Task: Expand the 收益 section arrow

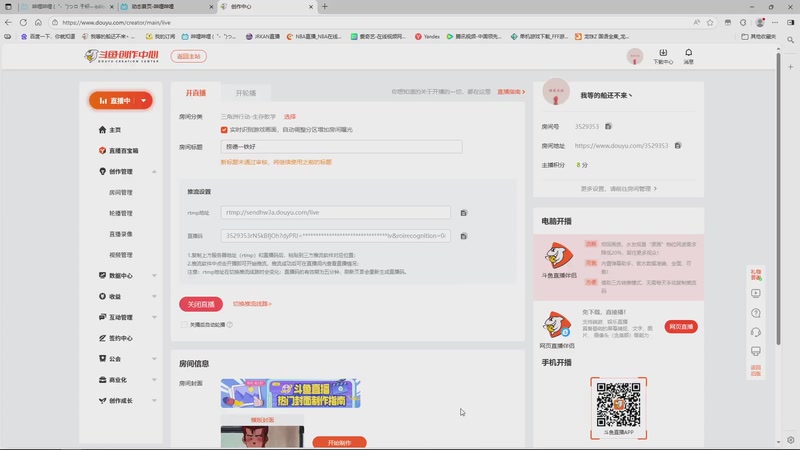Action: pos(154,296)
